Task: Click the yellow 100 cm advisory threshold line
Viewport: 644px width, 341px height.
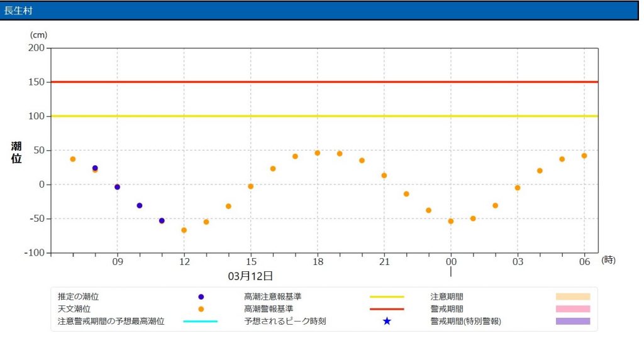Action: [x=325, y=116]
